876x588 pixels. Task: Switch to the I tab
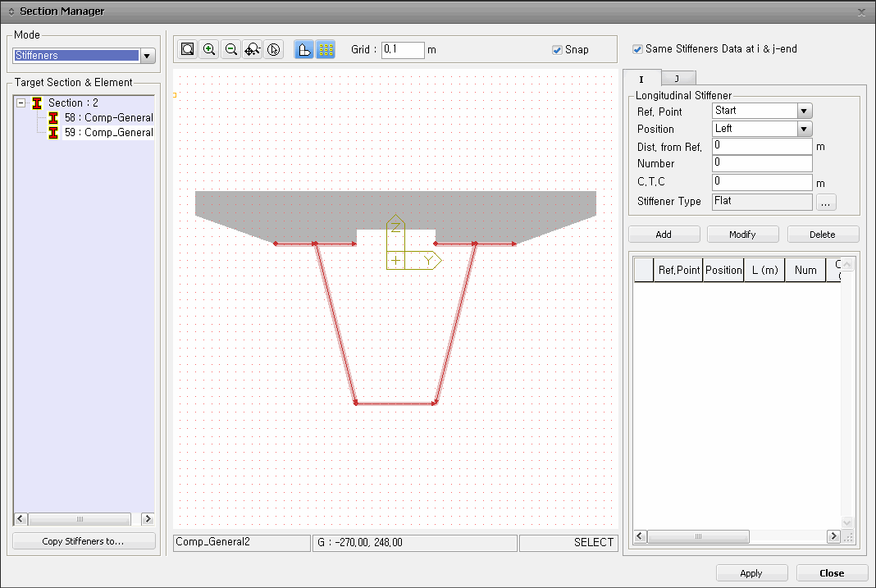pos(641,79)
